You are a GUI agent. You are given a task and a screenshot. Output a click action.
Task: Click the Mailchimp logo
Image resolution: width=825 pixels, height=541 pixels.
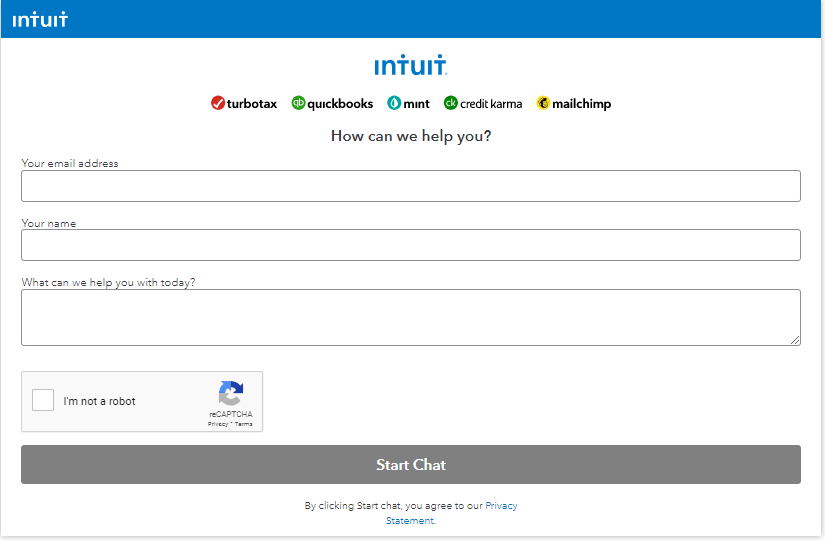pos(574,103)
